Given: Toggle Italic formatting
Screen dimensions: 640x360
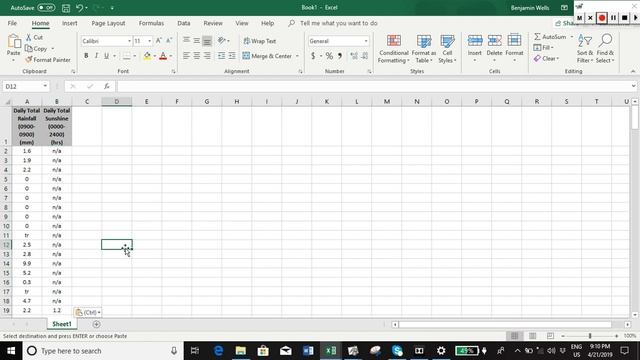Looking at the screenshot, I should coord(96,56).
